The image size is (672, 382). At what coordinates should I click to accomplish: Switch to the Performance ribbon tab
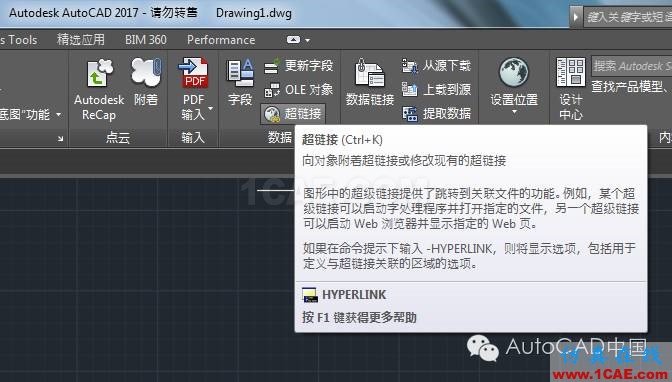(221, 40)
